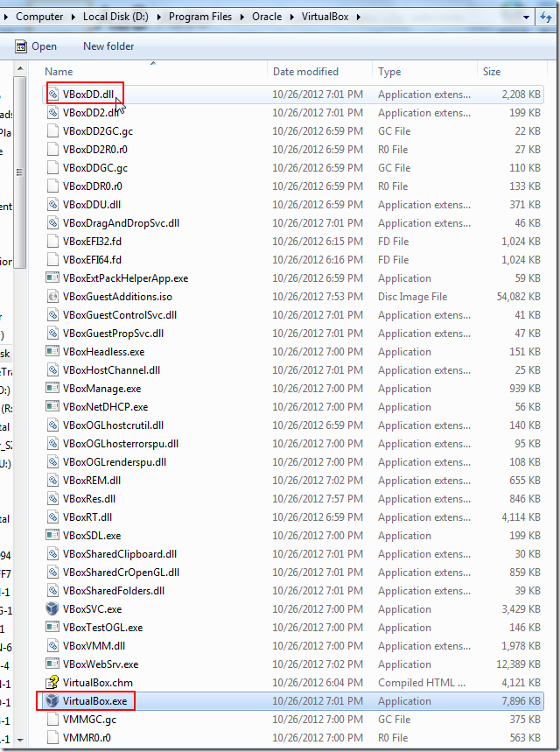
Task: Click the New folder button
Action: tap(108, 46)
